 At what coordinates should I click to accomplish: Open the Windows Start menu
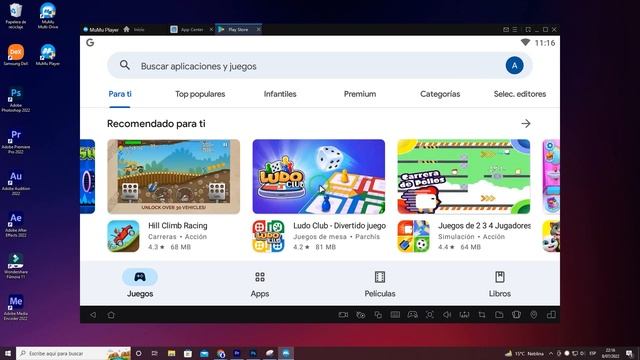click(x=7, y=353)
